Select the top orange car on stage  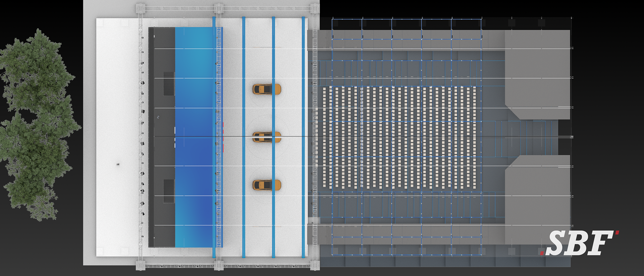click(267, 89)
